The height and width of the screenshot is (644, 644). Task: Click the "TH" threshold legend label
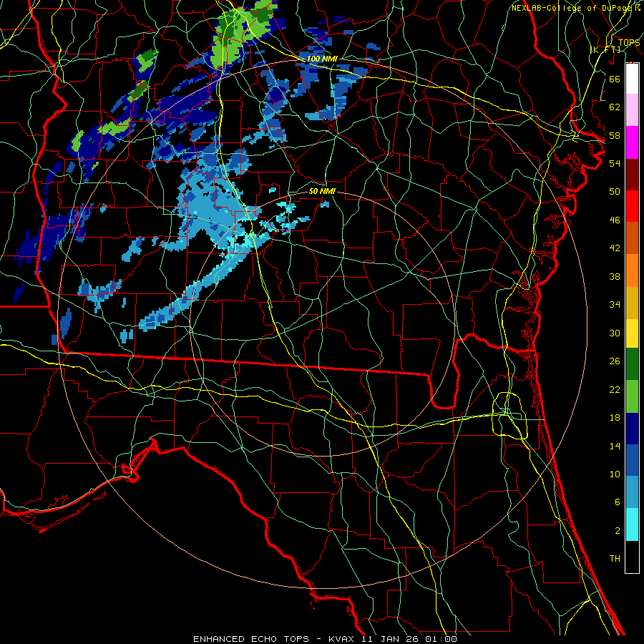coord(615,559)
